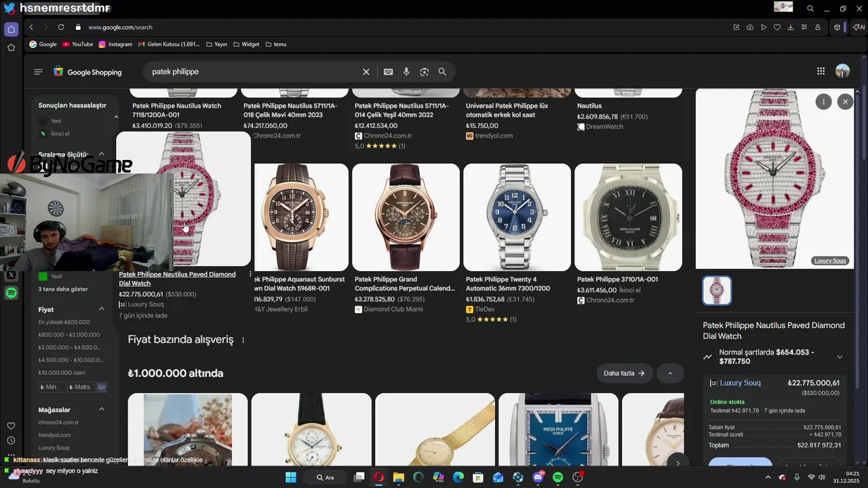This screenshot has height=488, width=868.
Task: Open the Google bookmark
Action: (43, 44)
